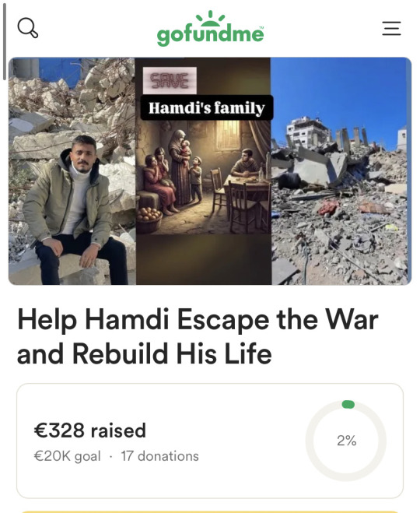Viewport: 420px width, 513px height.
Task: Click the blurred SAVE sticker
Action: (170, 80)
